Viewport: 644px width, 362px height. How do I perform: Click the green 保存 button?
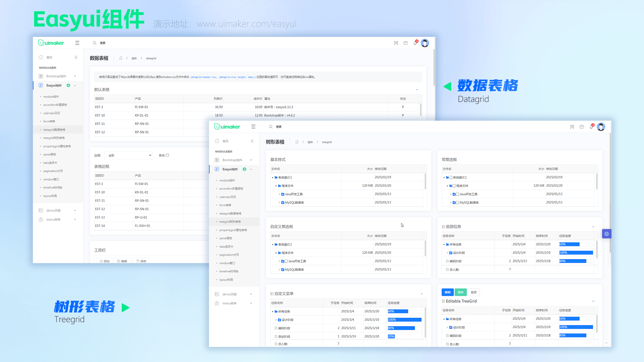pyautogui.click(x=461, y=292)
